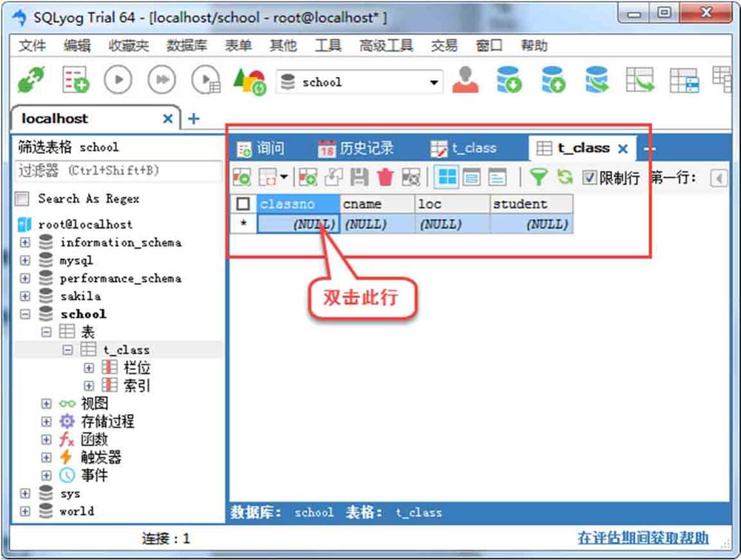Image resolution: width=741 pixels, height=560 pixels.
Task: Toggle the Search As Regex checkbox
Action: pyautogui.click(x=21, y=199)
